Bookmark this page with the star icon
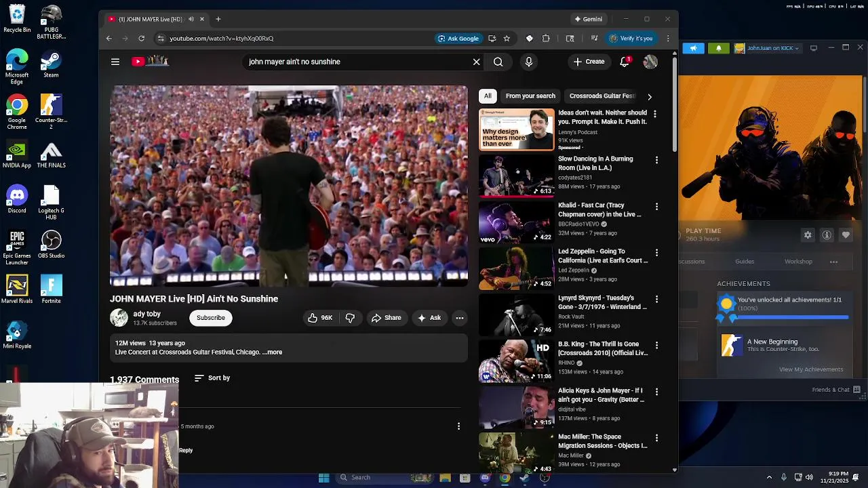This screenshot has height=488, width=868. coord(507,39)
